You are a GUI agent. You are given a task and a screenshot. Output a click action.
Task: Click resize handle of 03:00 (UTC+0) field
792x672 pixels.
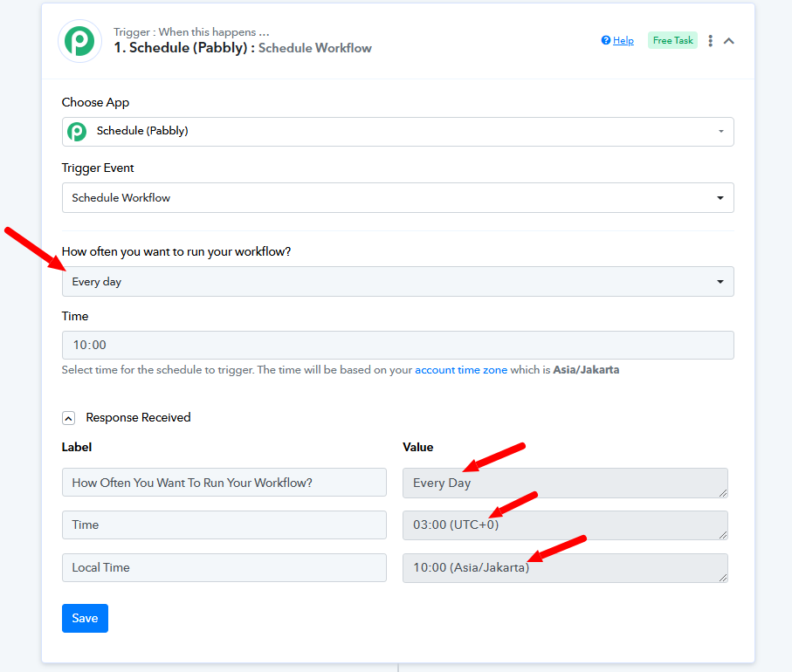click(723, 535)
